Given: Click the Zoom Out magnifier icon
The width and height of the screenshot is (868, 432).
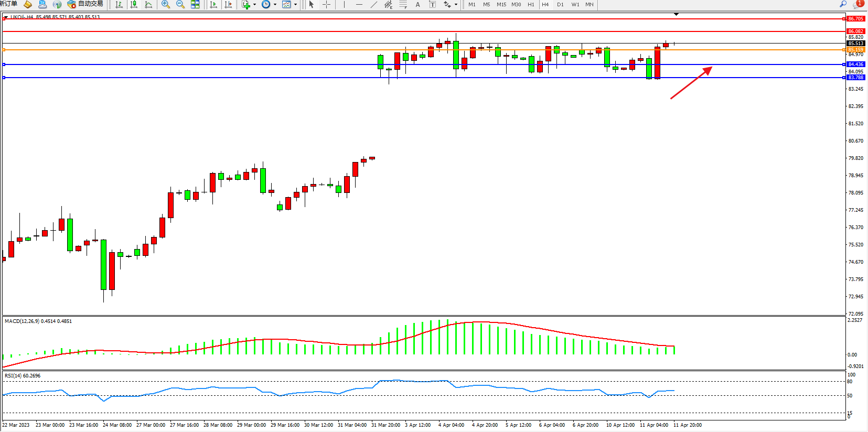Looking at the screenshot, I should (x=180, y=5).
